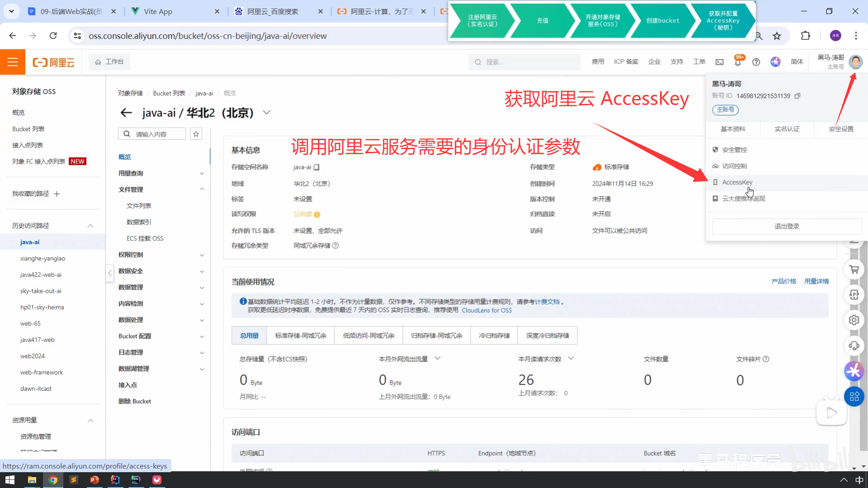Viewport: 868px width, 488px height.
Task: Open the hamburger menu in Aliyun header
Action: click(x=13, y=62)
